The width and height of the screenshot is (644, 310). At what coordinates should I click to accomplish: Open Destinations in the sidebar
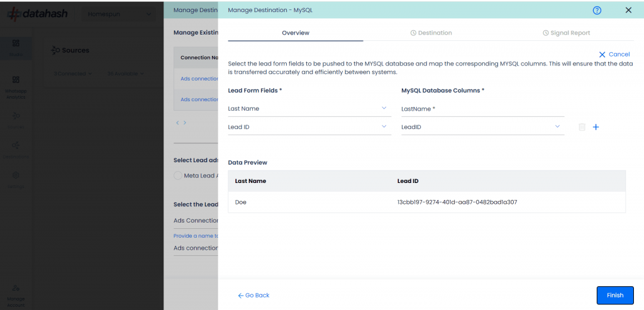[x=16, y=150]
